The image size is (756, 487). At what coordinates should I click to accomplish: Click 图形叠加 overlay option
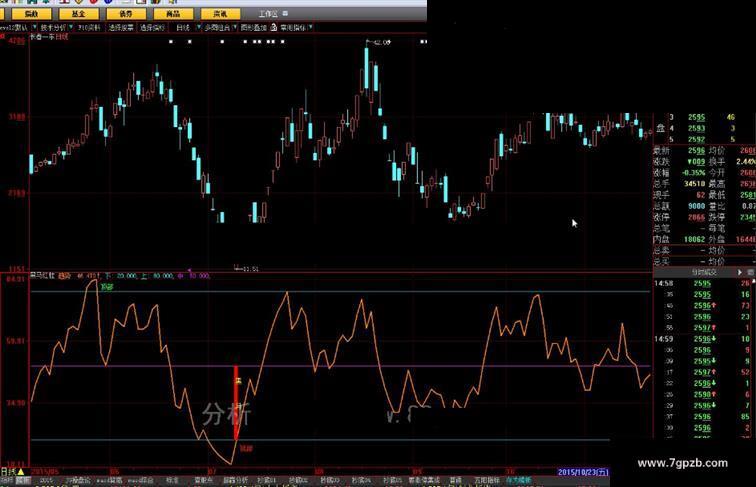(x=254, y=28)
